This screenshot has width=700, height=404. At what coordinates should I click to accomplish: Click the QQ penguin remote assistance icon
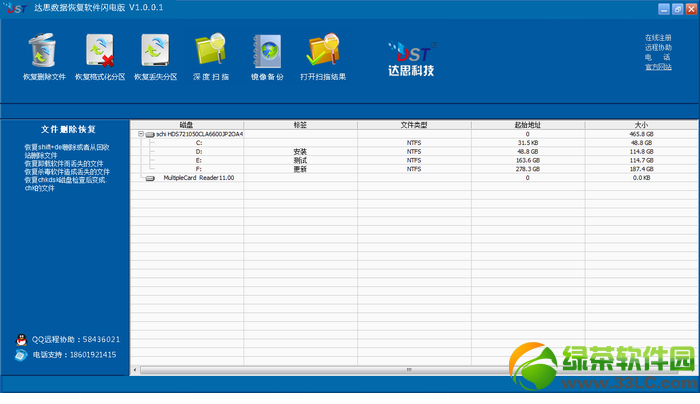pos(21,339)
